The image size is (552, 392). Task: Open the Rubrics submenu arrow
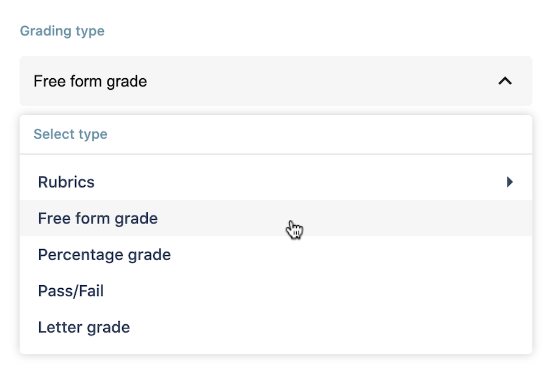[510, 182]
